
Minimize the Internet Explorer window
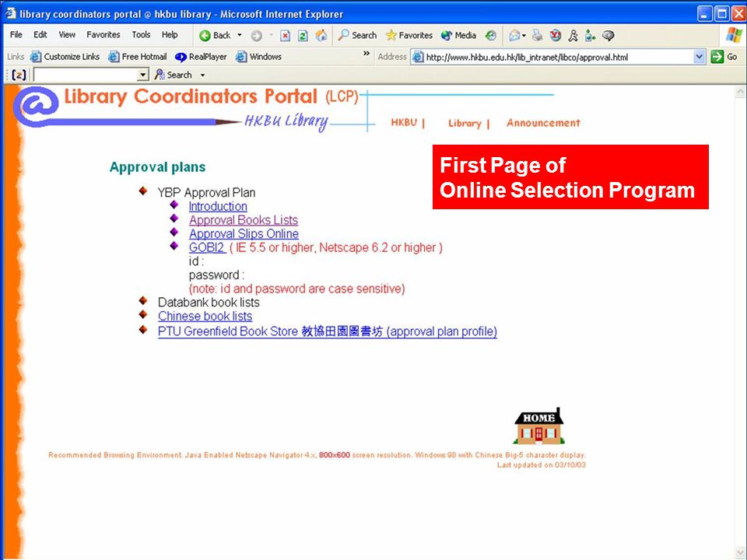(x=705, y=13)
